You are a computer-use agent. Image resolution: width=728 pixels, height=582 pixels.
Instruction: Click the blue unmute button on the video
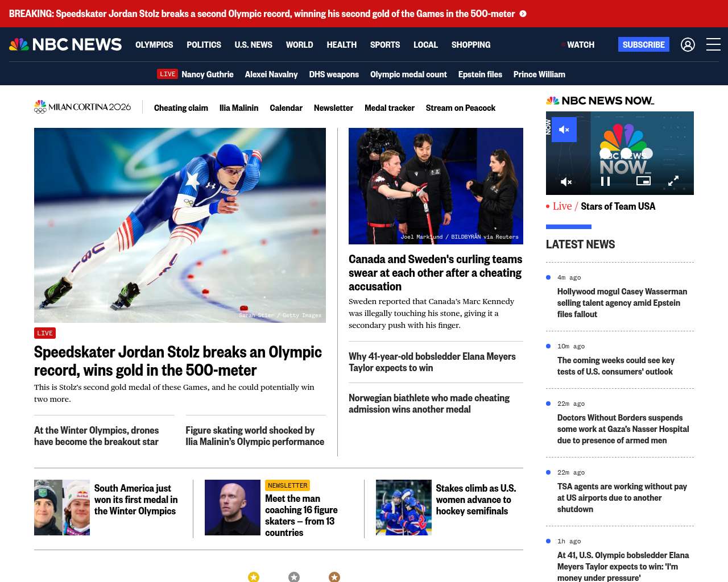564,130
